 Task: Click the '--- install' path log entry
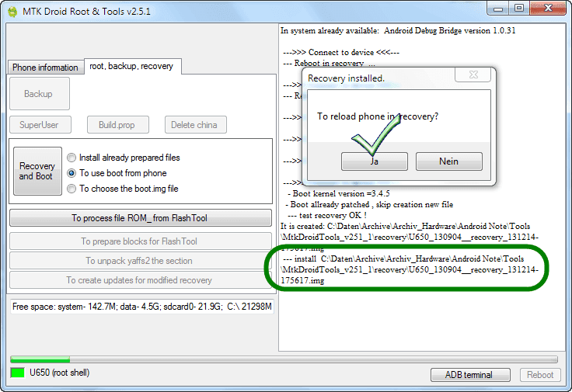pos(410,269)
